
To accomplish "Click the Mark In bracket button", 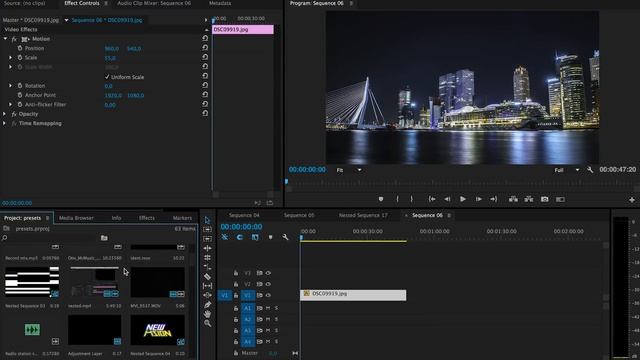I will pyautogui.click(x=398, y=199).
